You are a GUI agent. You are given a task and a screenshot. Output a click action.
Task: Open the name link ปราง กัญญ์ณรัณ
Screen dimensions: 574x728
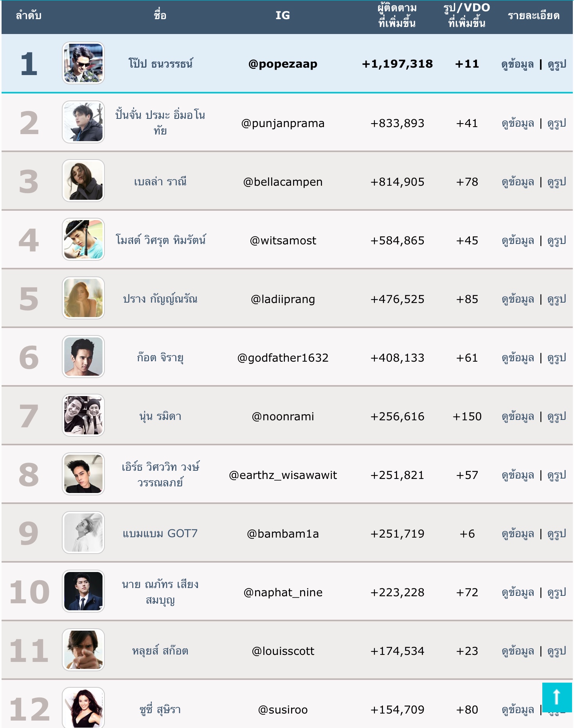(160, 299)
